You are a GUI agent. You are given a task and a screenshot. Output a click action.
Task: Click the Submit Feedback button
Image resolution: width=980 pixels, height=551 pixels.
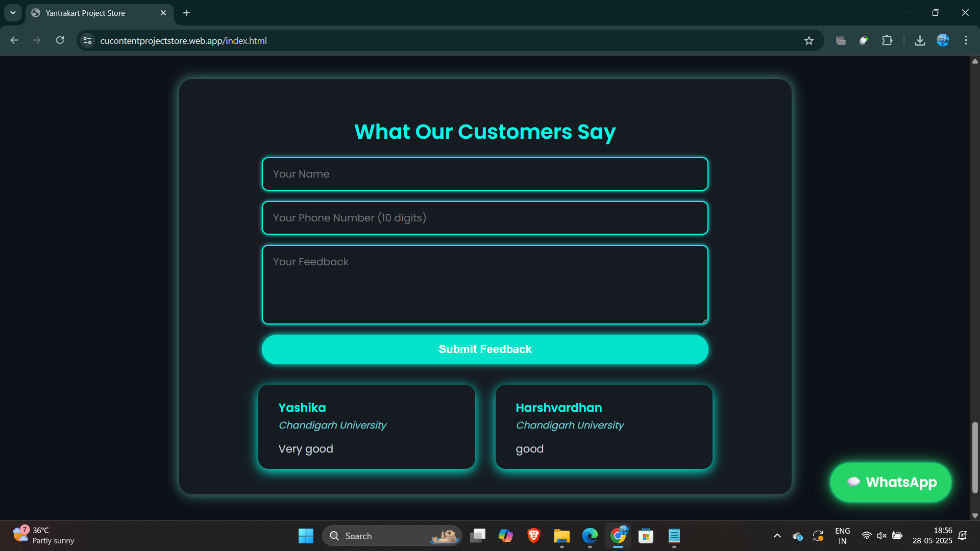tap(485, 349)
